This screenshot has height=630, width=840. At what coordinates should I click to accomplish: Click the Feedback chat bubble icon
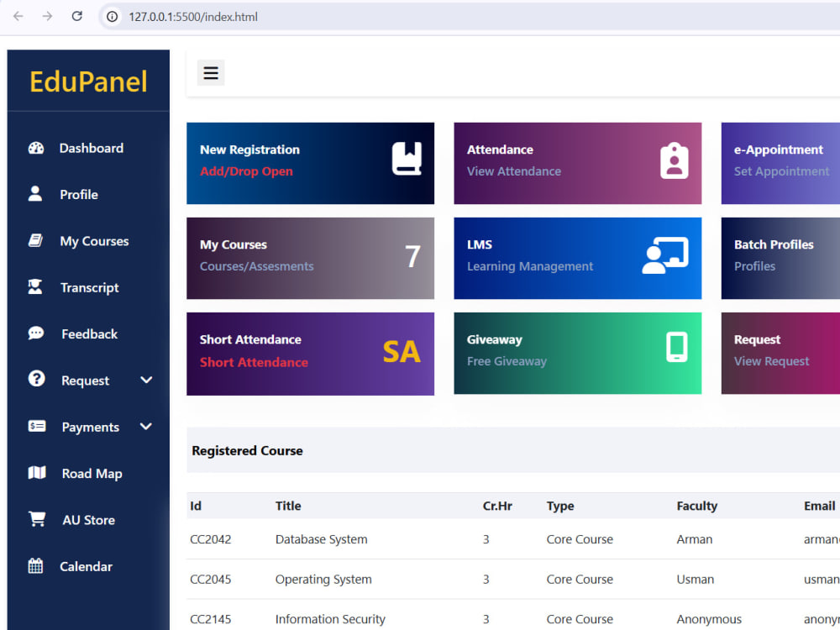pyautogui.click(x=36, y=333)
